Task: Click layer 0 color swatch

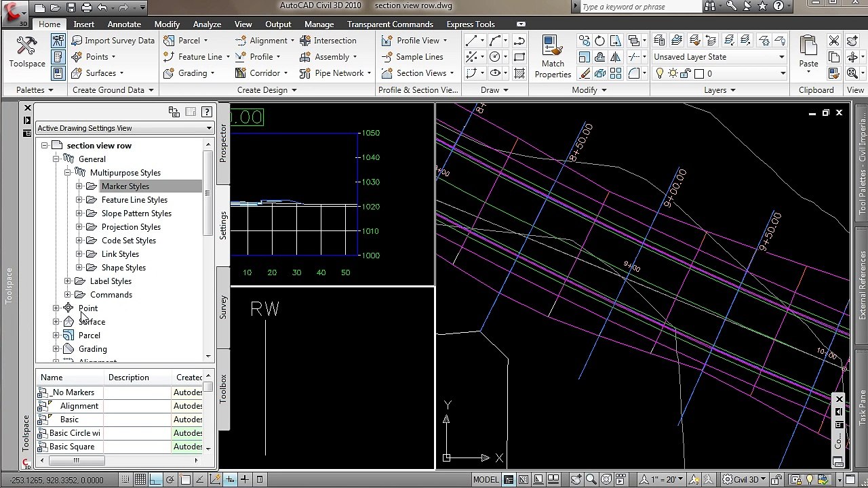Action: coord(699,73)
